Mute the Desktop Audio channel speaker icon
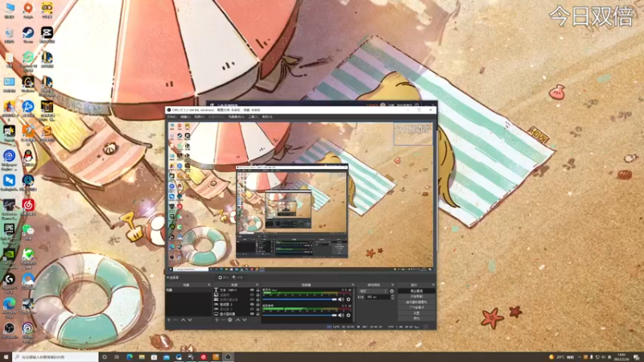Image resolution: width=644 pixels, height=362 pixels. (x=341, y=315)
